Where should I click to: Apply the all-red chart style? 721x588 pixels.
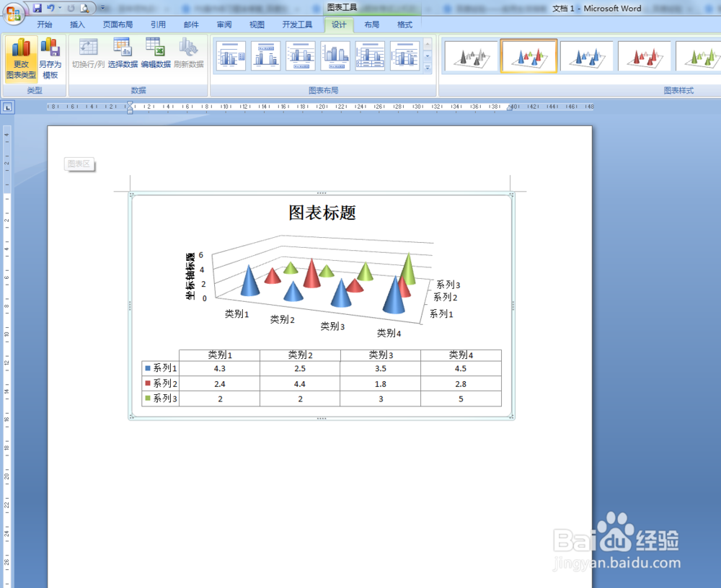pos(645,56)
